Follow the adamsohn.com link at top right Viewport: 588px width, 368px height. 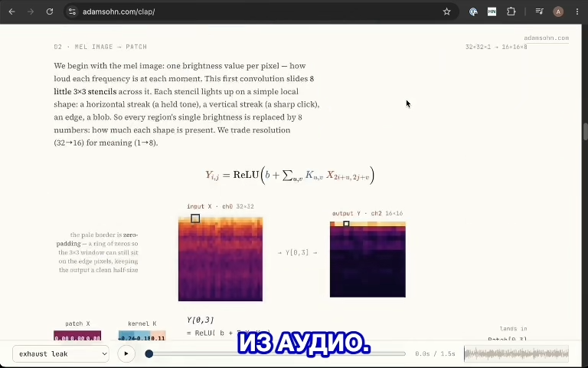click(x=546, y=38)
